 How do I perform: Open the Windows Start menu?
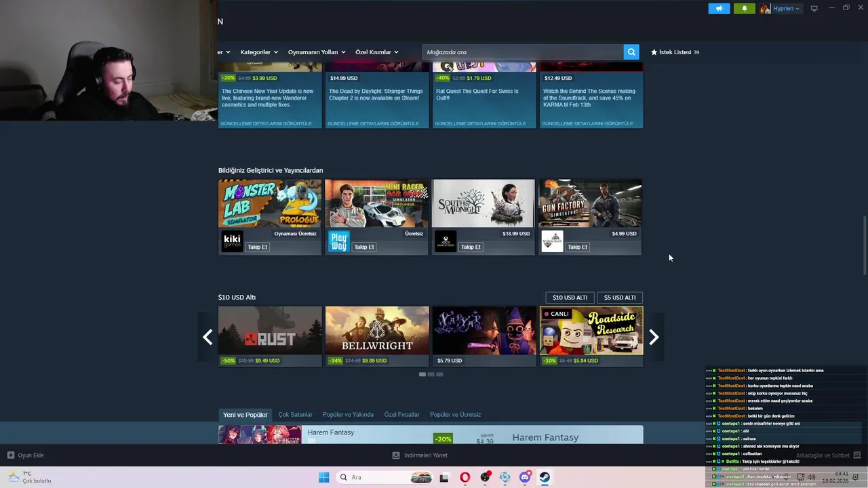(x=323, y=477)
